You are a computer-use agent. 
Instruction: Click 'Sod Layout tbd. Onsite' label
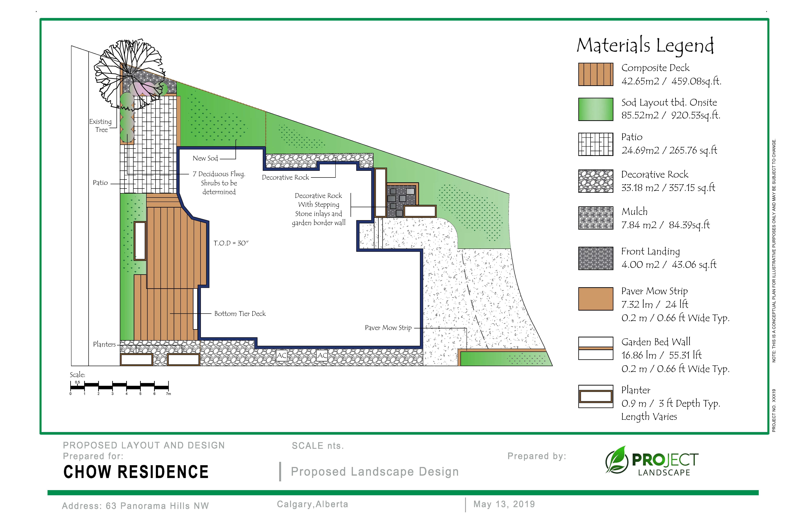pyautogui.click(x=669, y=102)
